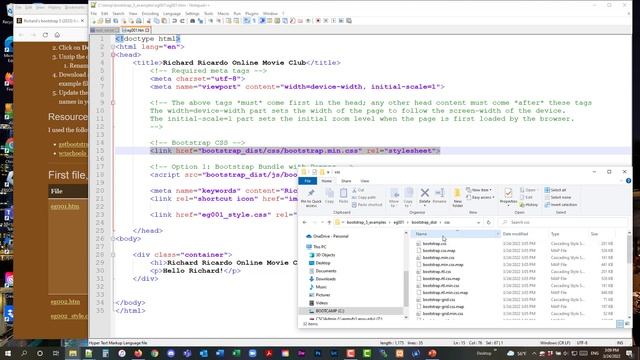640x360 pixels.
Task: Click the Zoom Out icon in Notepad++ toolbar
Action: [219, 21]
